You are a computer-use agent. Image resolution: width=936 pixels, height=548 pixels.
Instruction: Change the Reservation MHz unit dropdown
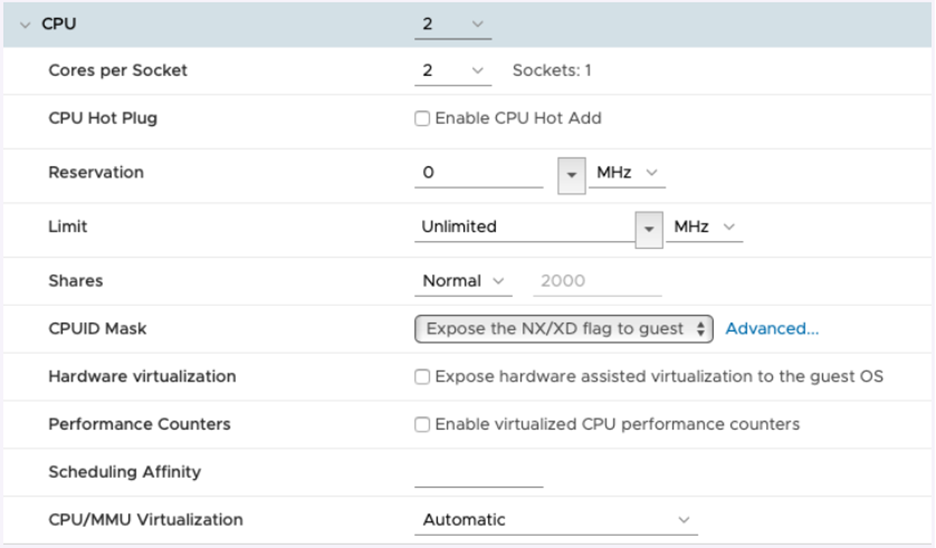point(627,173)
